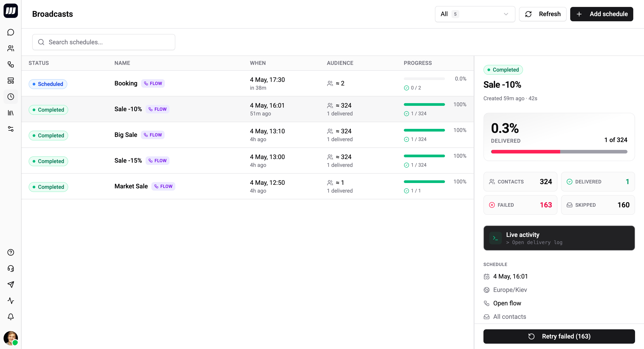The height and width of the screenshot is (349, 644).
Task: Click the FLOW tag on the Big Sale row
Action: [x=153, y=135]
